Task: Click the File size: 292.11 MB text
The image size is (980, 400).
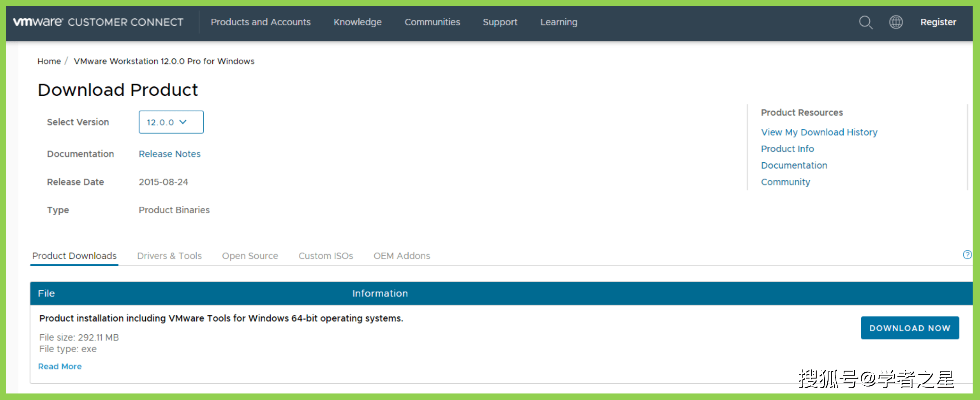Action: click(x=79, y=337)
